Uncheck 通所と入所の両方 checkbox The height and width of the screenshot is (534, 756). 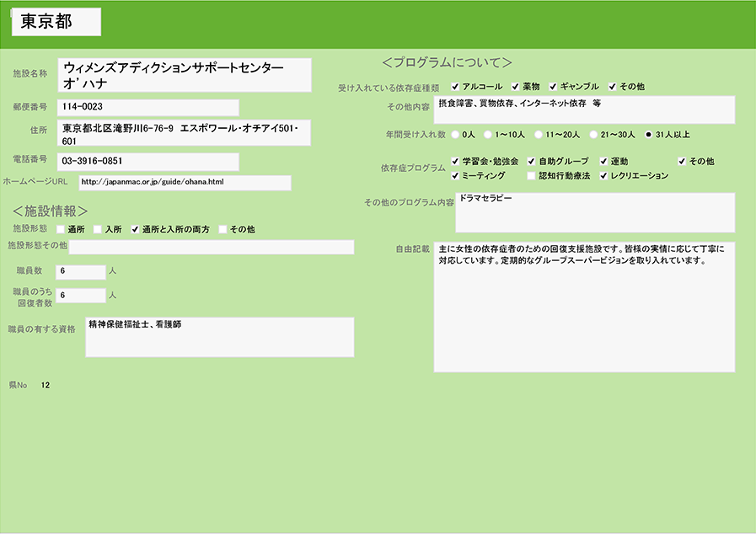(135, 229)
